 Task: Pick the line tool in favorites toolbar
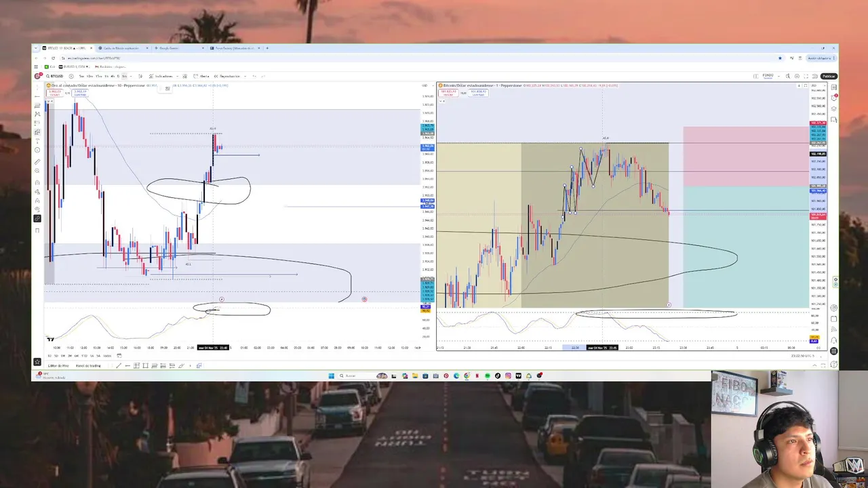[x=119, y=366]
